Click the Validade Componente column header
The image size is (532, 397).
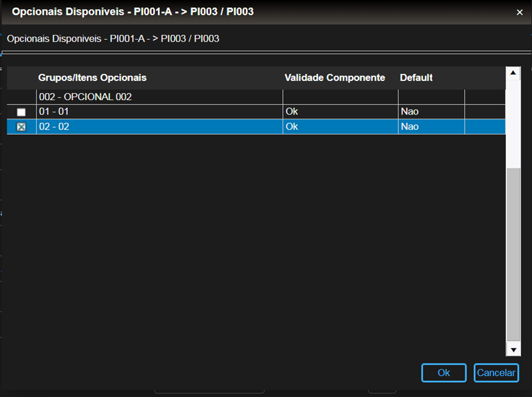click(x=334, y=78)
